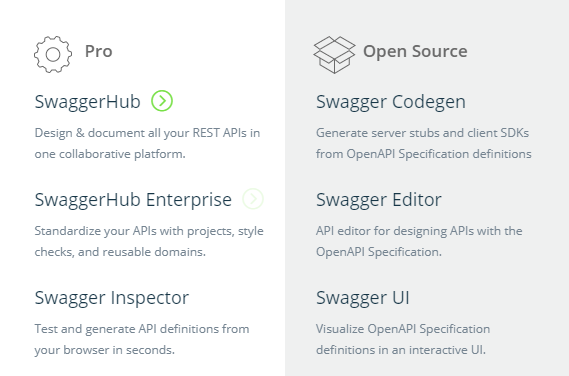Open the Swagger Inspector link

(x=112, y=298)
